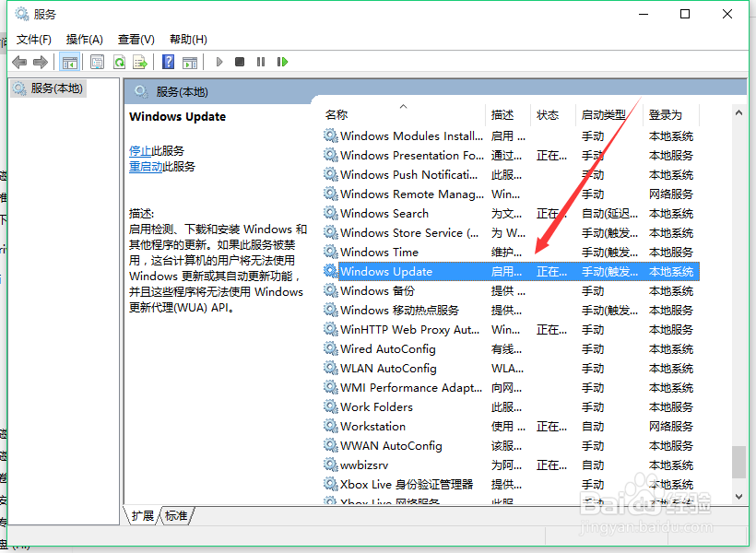Click Workstation logon value 网络服务

670,426
